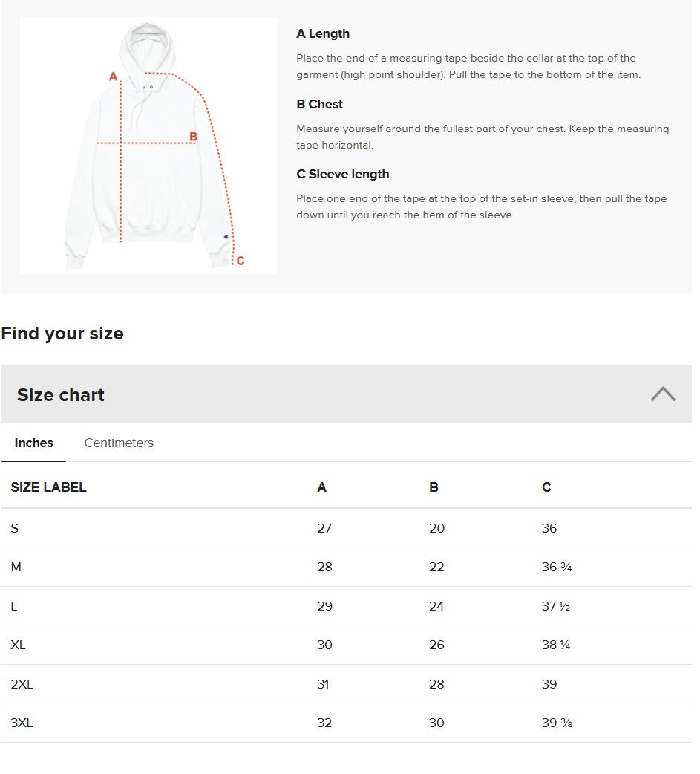Image resolution: width=700 pixels, height=774 pixels.
Task: Click the C Sleeve length heading
Action: 343,175
